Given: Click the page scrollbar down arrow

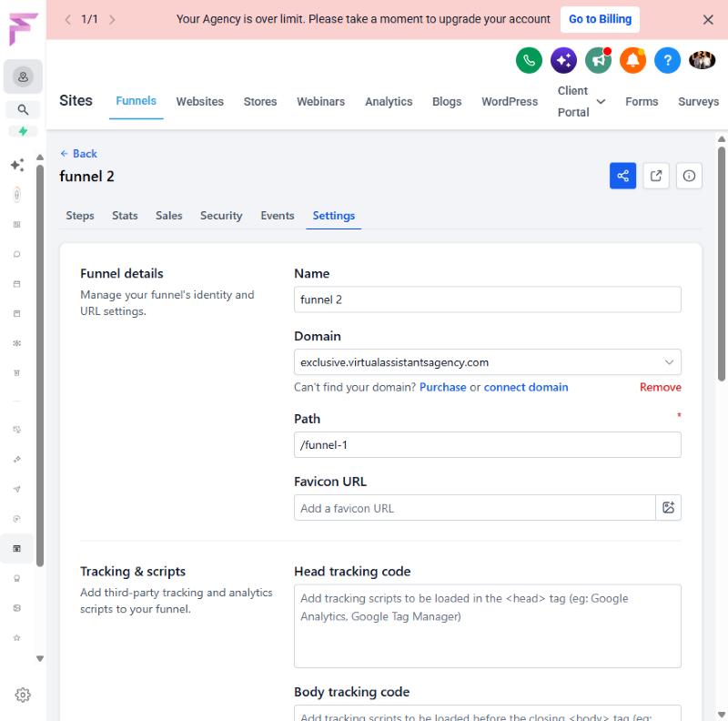Looking at the screenshot, I should pos(721,715).
